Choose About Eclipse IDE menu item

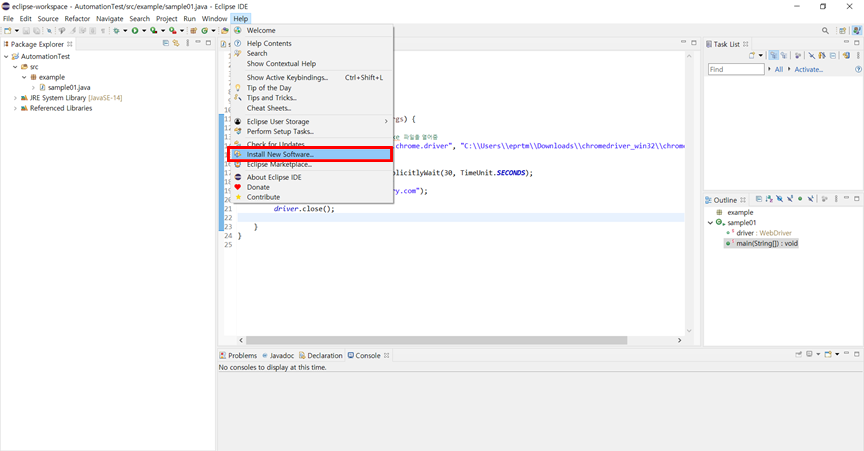click(311, 177)
